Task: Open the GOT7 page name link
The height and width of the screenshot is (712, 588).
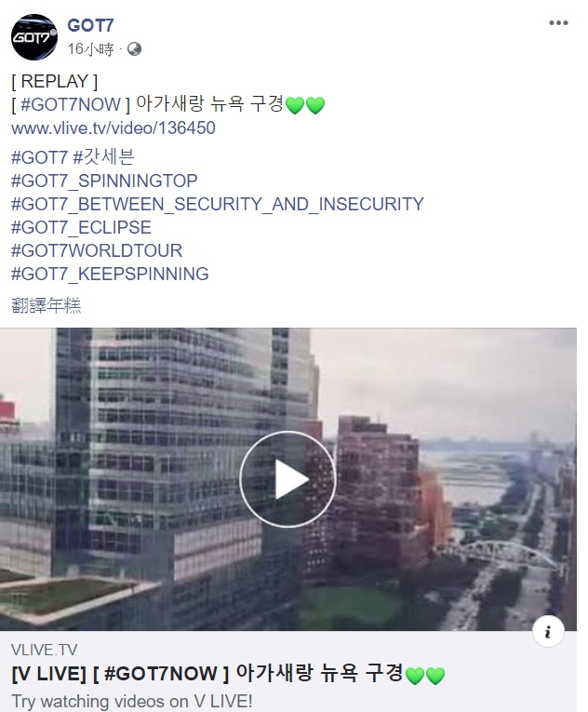Action: point(90,25)
